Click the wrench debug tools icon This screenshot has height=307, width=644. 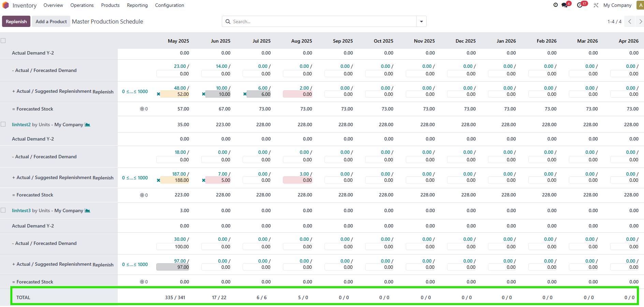pyautogui.click(x=596, y=5)
